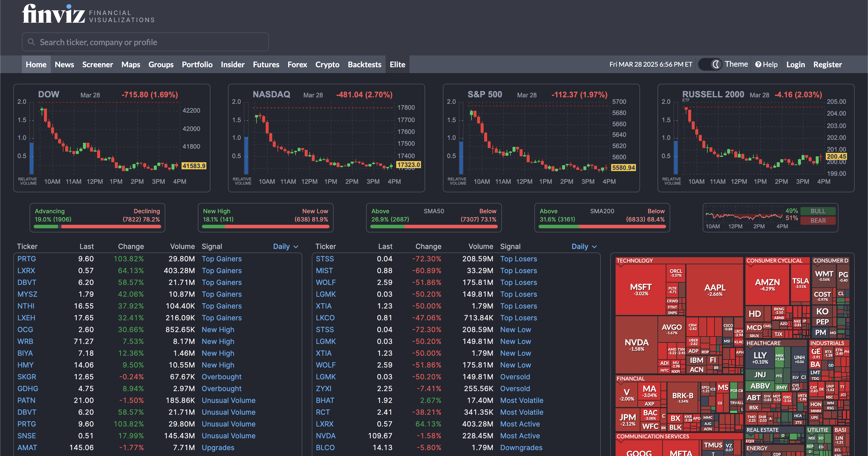The height and width of the screenshot is (456, 868).
Task: Click Top Losers signal in MIST row
Action: click(x=518, y=270)
